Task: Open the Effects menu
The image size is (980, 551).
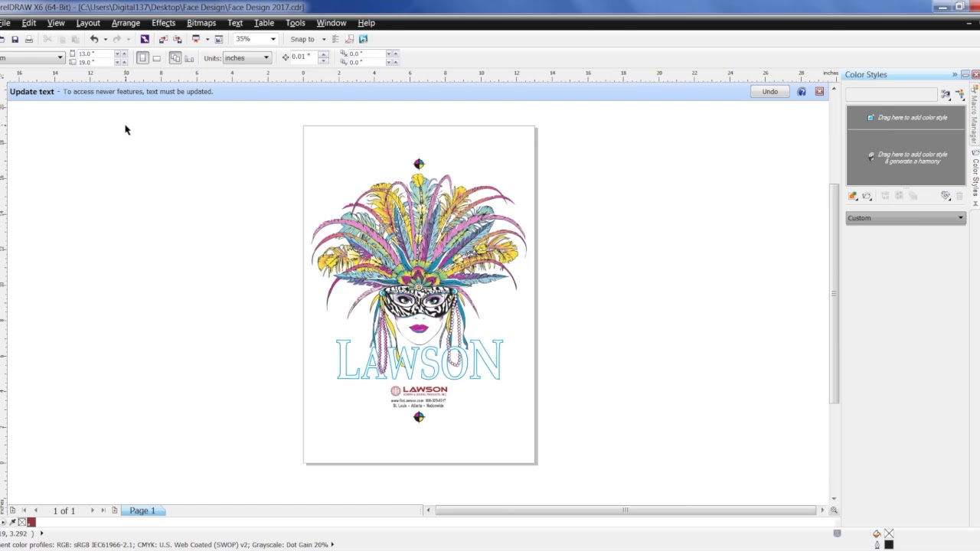Action: pyautogui.click(x=163, y=23)
